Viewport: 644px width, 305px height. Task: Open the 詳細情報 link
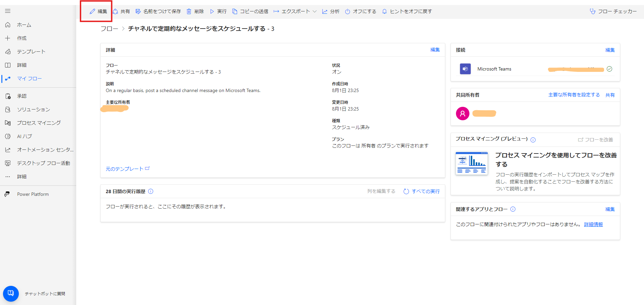[594, 224]
